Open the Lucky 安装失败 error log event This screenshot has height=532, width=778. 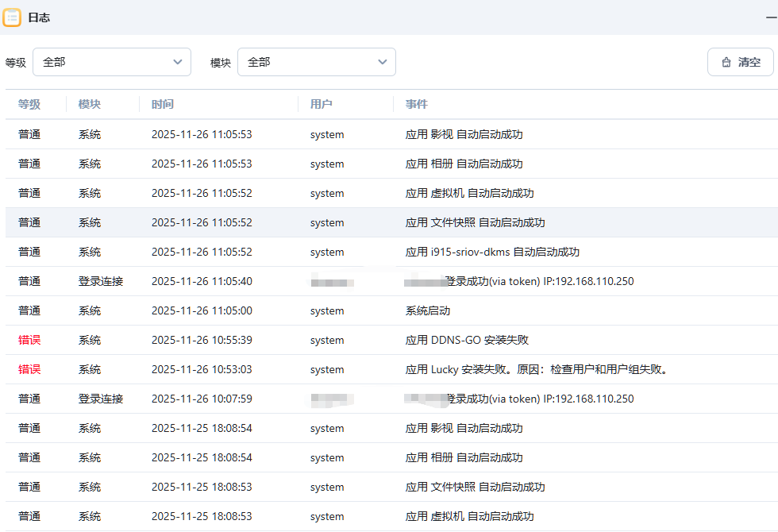click(x=537, y=369)
